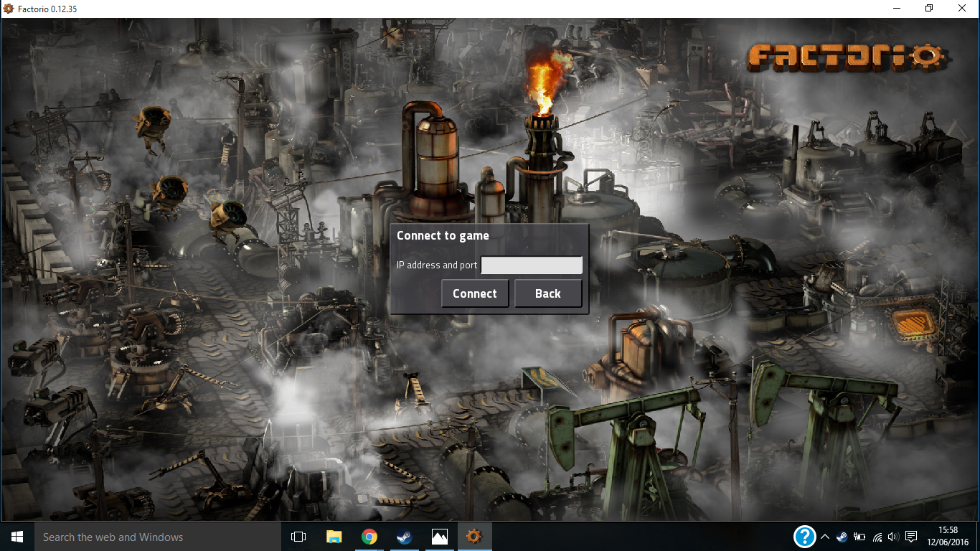Click the blue help question mark icon
The image size is (980, 551).
tap(805, 537)
